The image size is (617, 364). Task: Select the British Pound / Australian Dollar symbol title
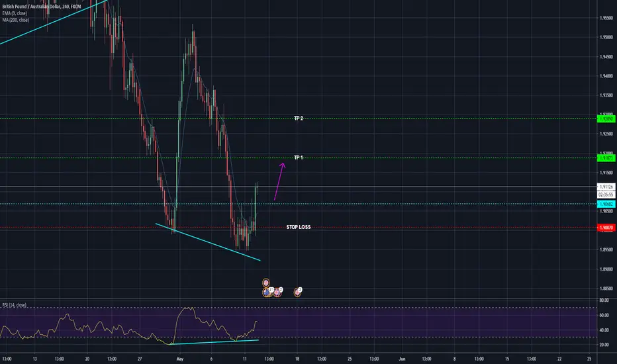41,7
